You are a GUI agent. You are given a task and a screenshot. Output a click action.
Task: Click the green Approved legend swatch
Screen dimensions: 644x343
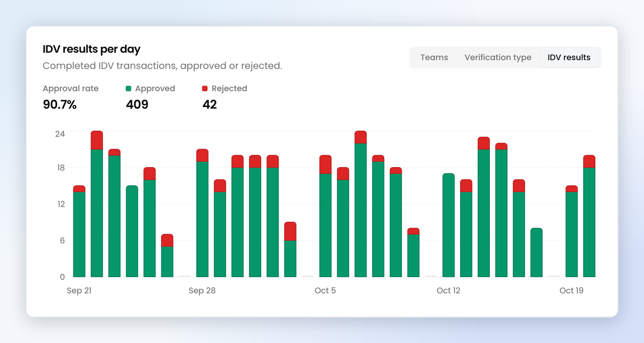pos(128,88)
